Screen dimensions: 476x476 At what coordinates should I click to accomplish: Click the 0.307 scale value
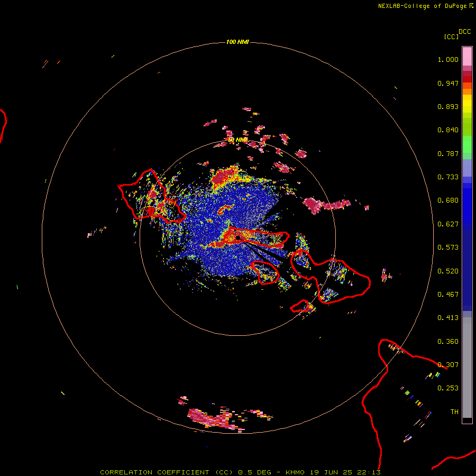[x=448, y=365]
